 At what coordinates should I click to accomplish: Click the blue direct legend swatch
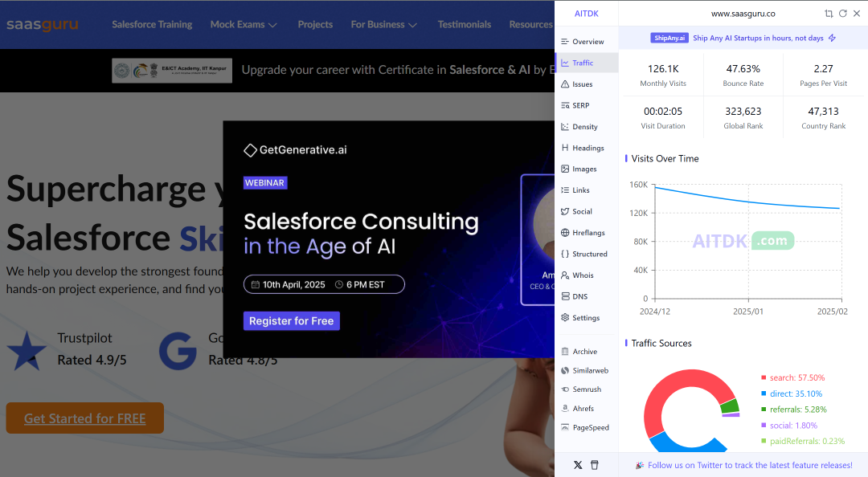[x=764, y=393]
